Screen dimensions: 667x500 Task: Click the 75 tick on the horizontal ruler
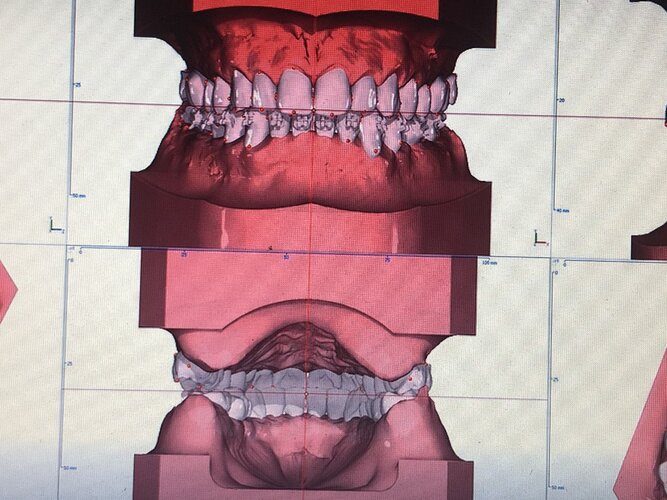[388, 260]
